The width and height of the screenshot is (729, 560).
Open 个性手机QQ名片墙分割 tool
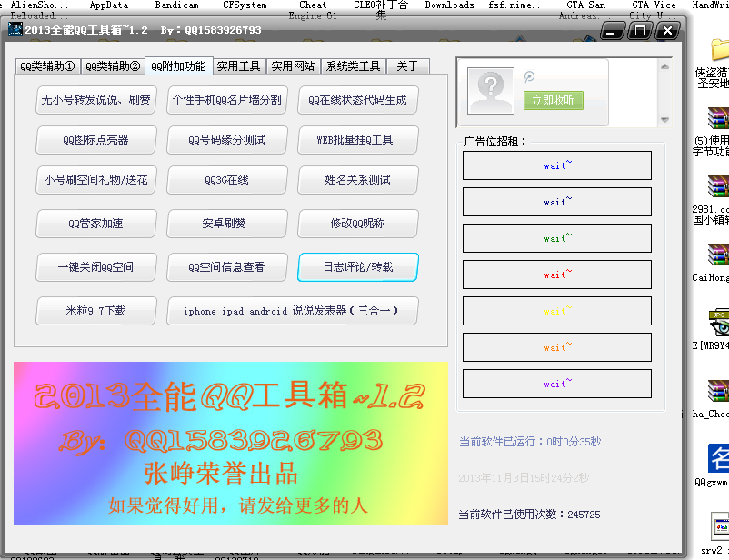[227, 99]
